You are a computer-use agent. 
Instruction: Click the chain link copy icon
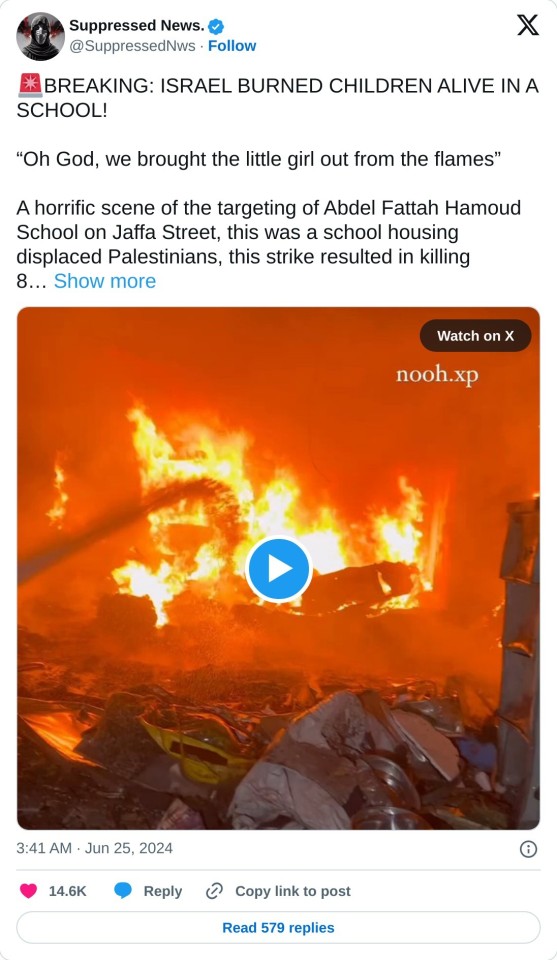pos(214,891)
